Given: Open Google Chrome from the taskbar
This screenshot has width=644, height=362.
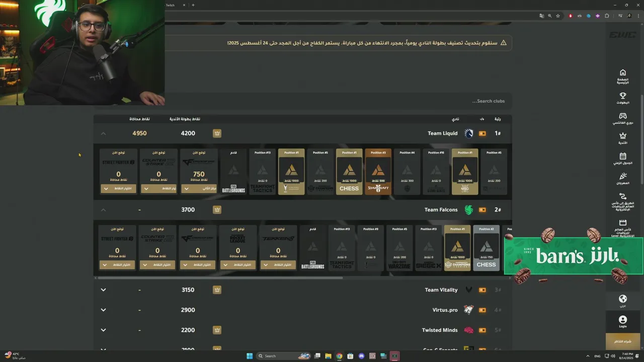Looking at the screenshot, I should pyautogui.click(x=339, y=356).
